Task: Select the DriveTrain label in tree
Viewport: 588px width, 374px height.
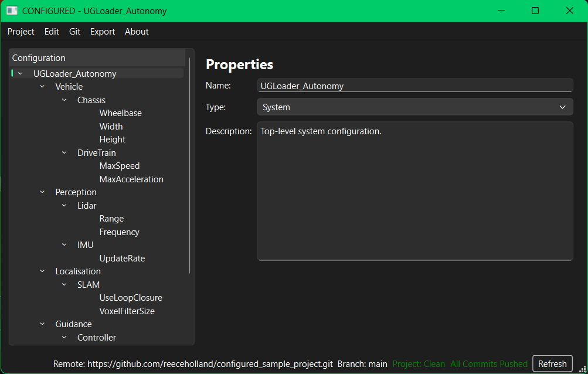Action: coord(96,152)
